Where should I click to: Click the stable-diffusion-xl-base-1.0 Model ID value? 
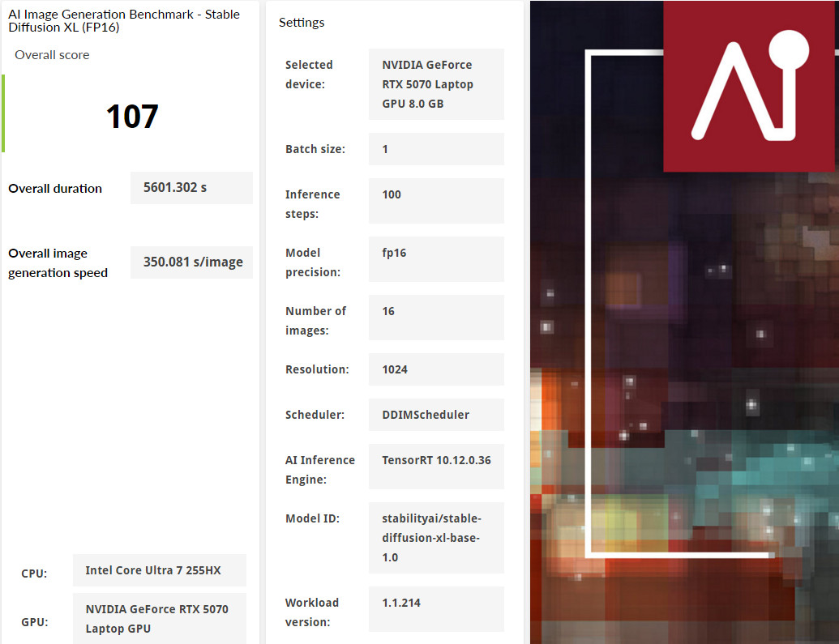coord(436,538)
